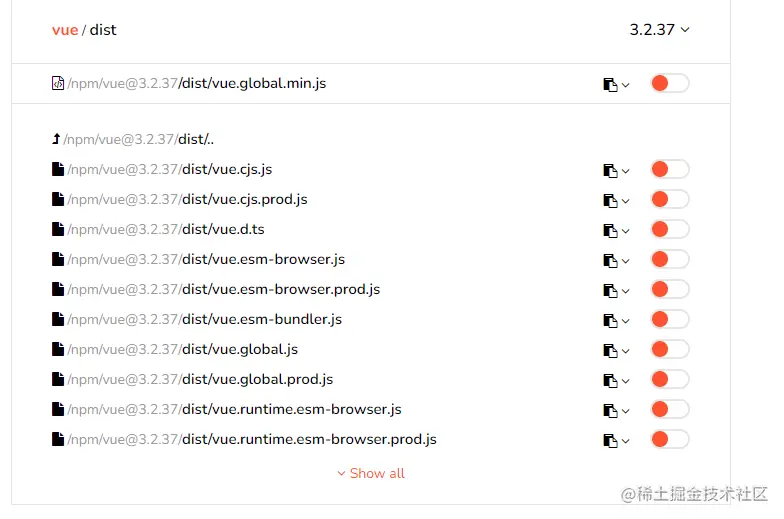Expand copy options for vue.global.prod.js
Image resolution: width=784 pixels, height=519 pixels.
(x=626, y=381)
